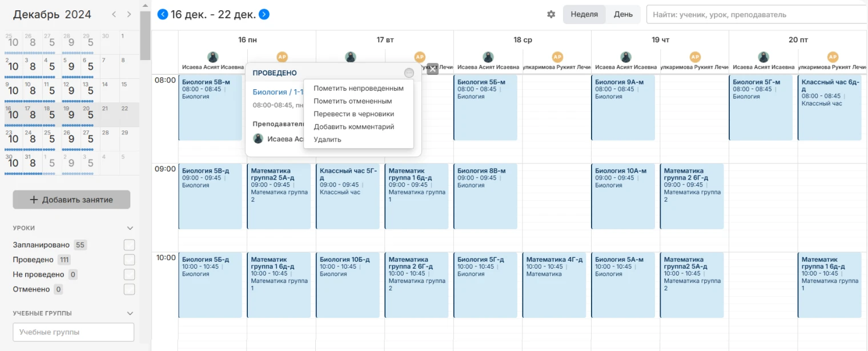
Task: Go to previous week using blue arrow
Action: point(163,14)
